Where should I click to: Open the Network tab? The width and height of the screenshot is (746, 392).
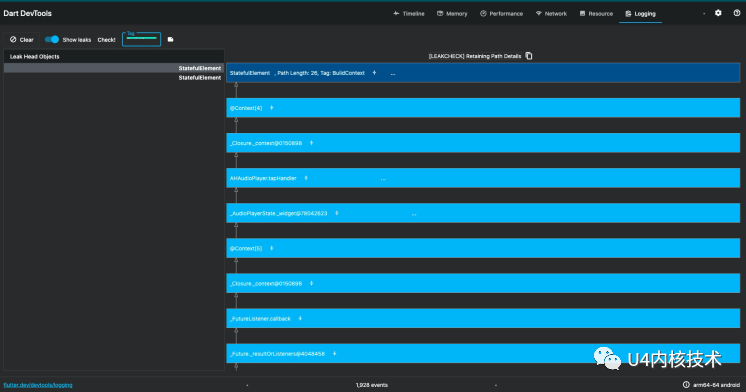pyautogui.click(x=551, y=14)
